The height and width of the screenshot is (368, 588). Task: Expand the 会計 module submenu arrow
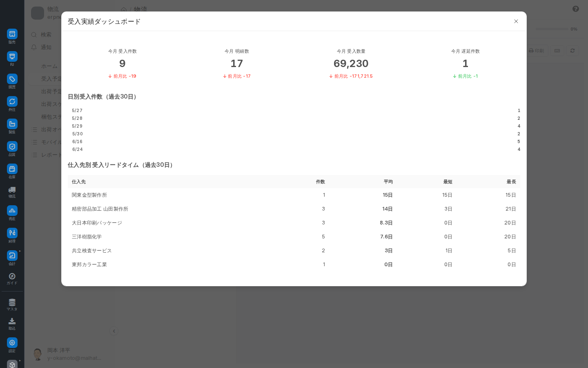tap(20, 251)
